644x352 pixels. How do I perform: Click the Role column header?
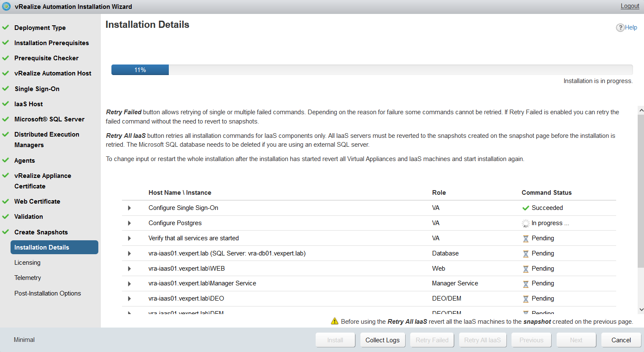tap(439, 193)
